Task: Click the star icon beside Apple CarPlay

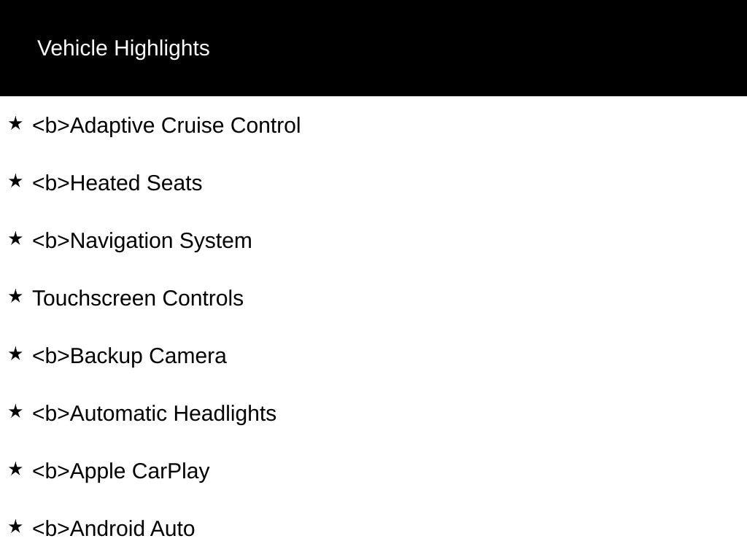Action: 16,470
